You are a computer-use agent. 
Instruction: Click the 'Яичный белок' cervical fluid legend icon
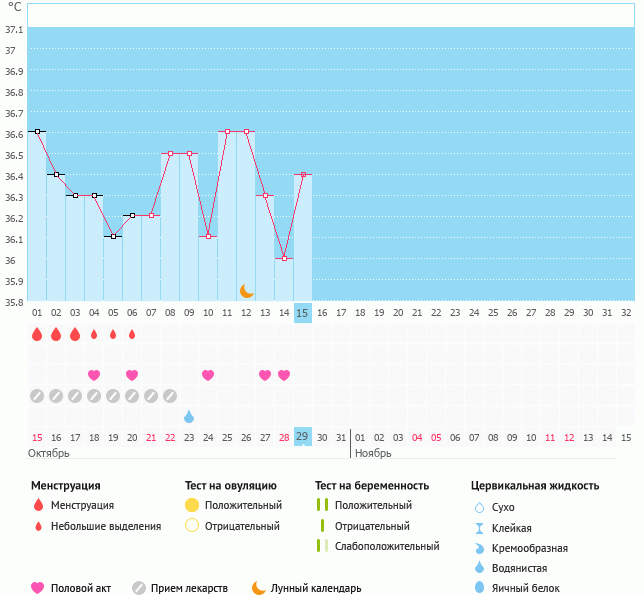click(480, 588)
